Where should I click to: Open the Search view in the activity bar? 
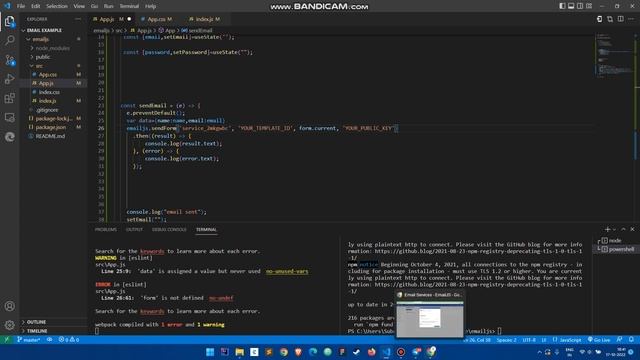tap(9, 40)
